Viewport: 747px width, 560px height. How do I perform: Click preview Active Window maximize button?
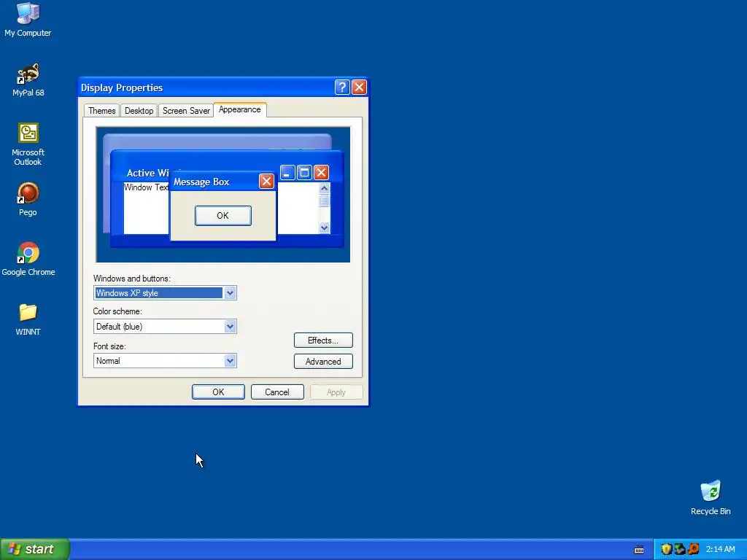click(304, 172)
